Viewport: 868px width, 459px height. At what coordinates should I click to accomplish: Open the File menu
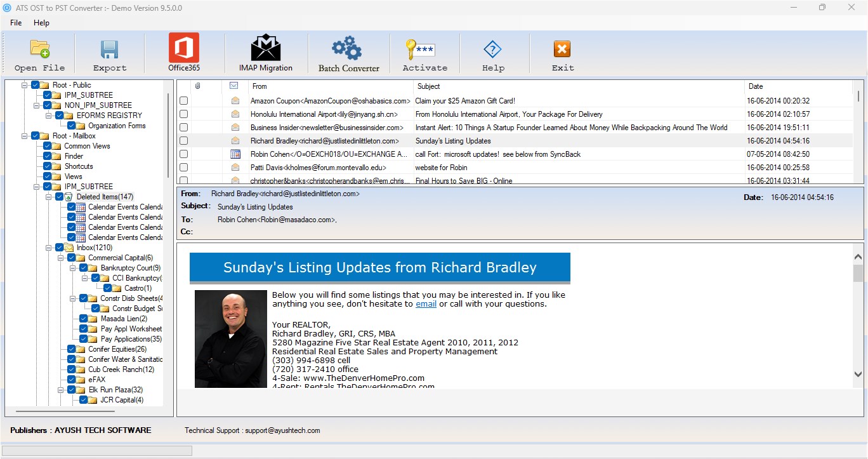(x=16, y=23)
